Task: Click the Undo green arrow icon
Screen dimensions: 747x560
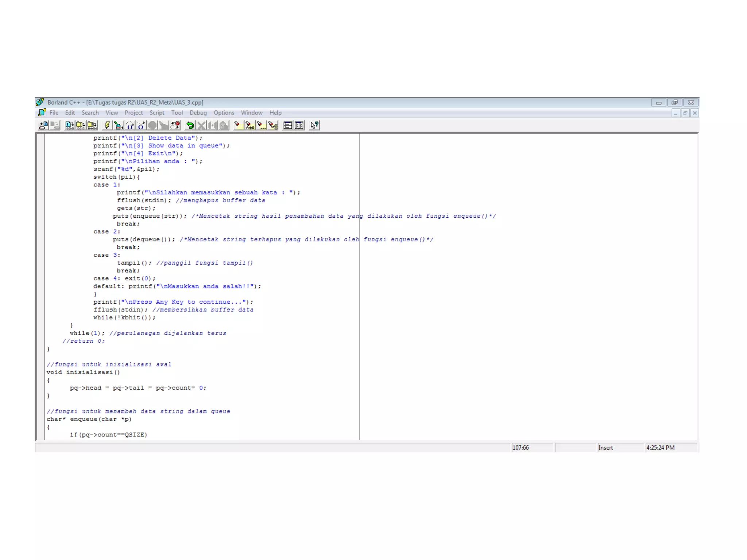Action: pyautogui.click(x=190, y=125)
